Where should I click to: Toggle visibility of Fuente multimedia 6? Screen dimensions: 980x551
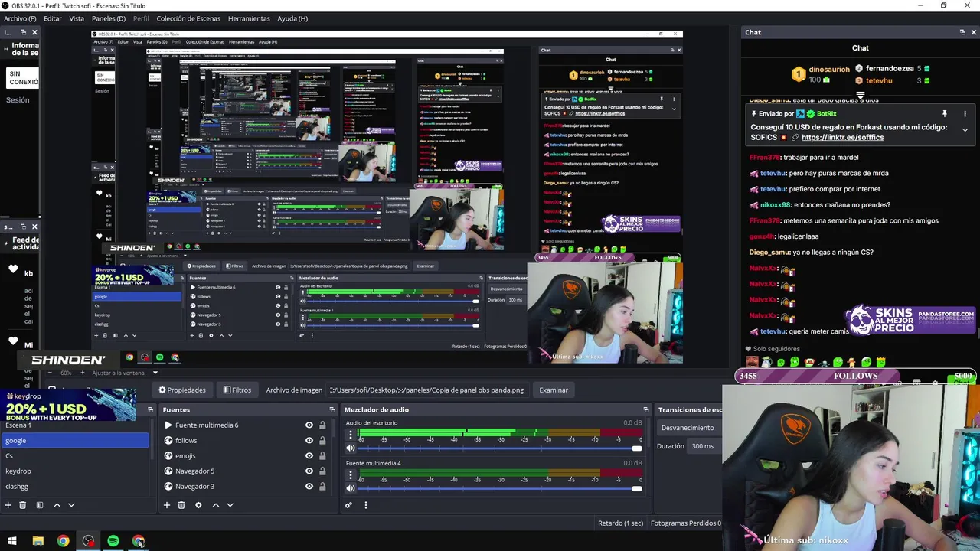pyautogui.click(x=309, y=425)
